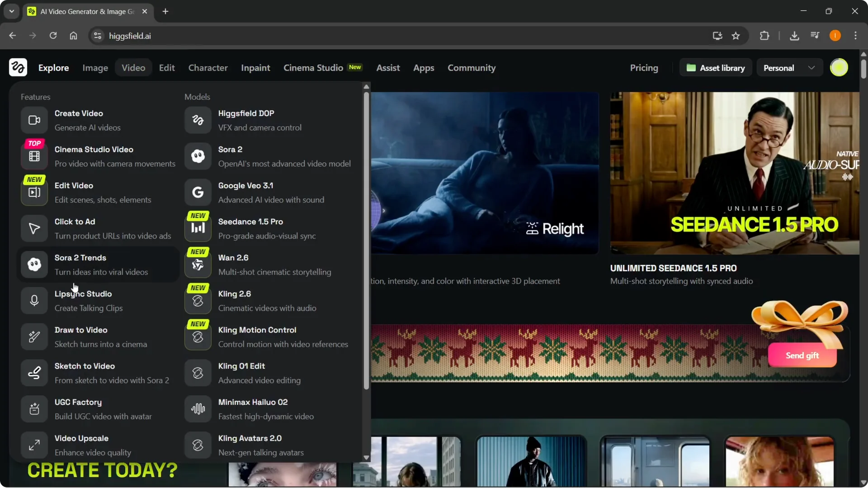Select the Draw to Video brush icon
Viewport: 868px width, 488px height.
(x=34, y=337)
